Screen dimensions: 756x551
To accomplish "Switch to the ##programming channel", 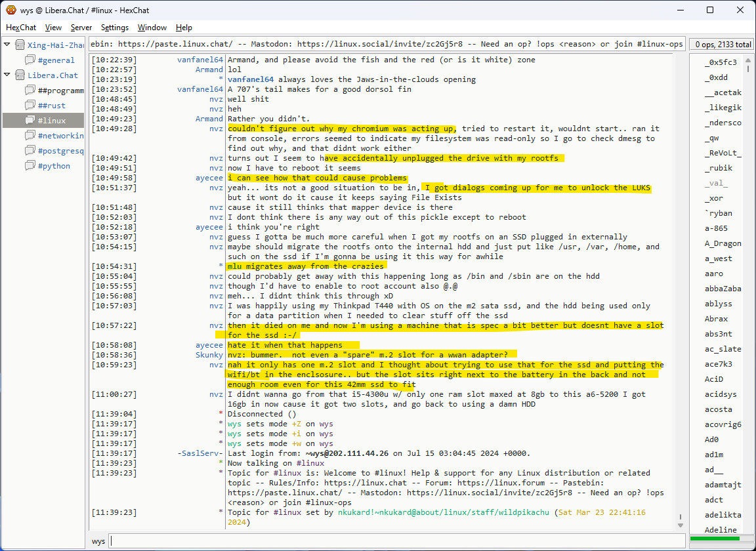I will (60, 91).
